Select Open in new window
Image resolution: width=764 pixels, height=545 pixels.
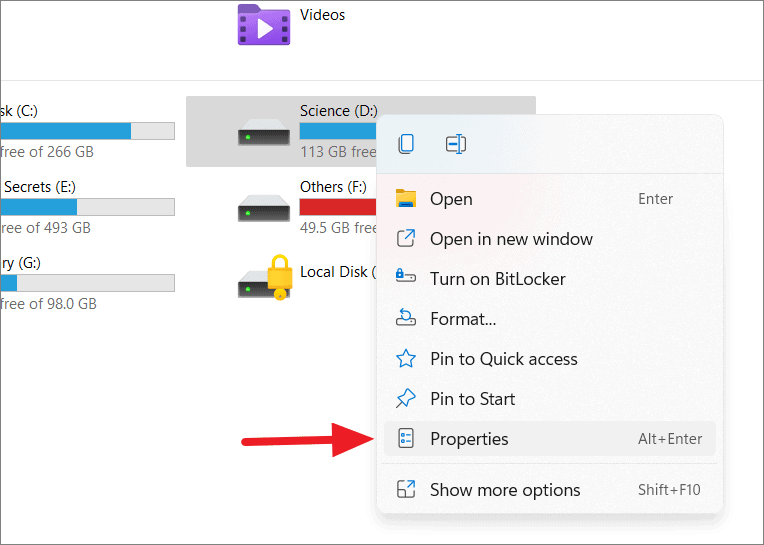511,239
